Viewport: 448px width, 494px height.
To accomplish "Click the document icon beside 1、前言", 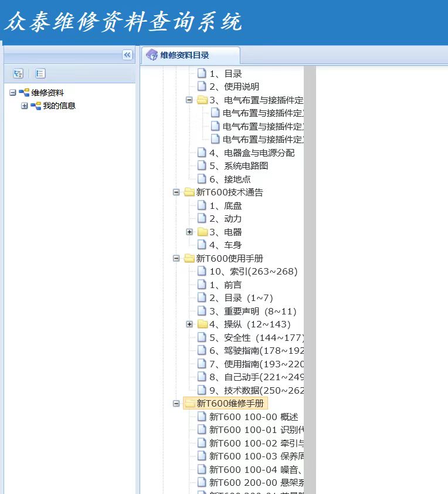I will pos(202,285).
